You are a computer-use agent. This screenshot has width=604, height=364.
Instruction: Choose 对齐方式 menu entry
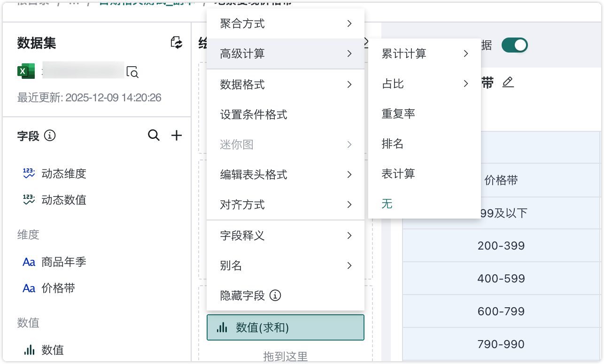pyautogui.click(x=286, y=205)
